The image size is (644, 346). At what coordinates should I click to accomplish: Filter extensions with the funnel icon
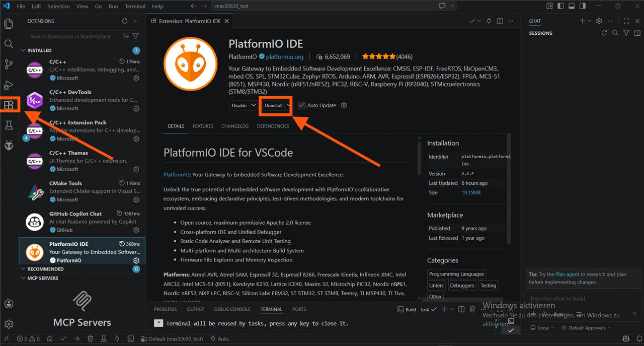click(x=136, y=36)
